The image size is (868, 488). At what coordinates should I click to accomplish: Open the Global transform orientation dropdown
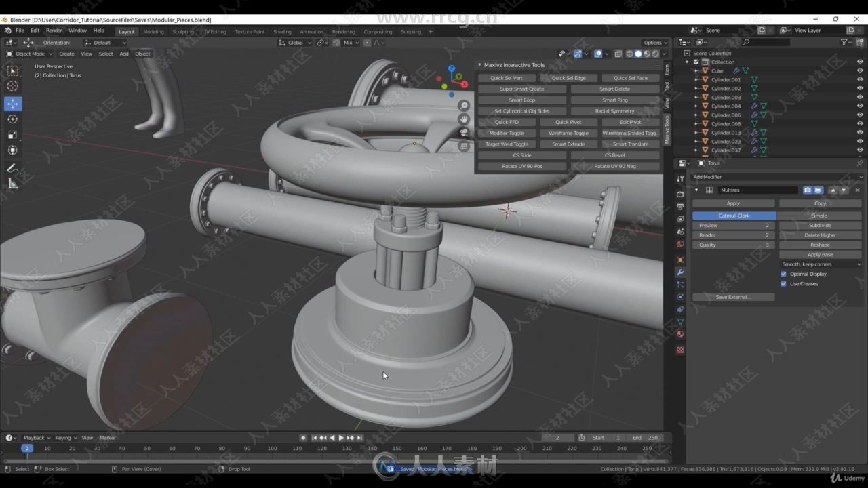click(x=296, y=43)
